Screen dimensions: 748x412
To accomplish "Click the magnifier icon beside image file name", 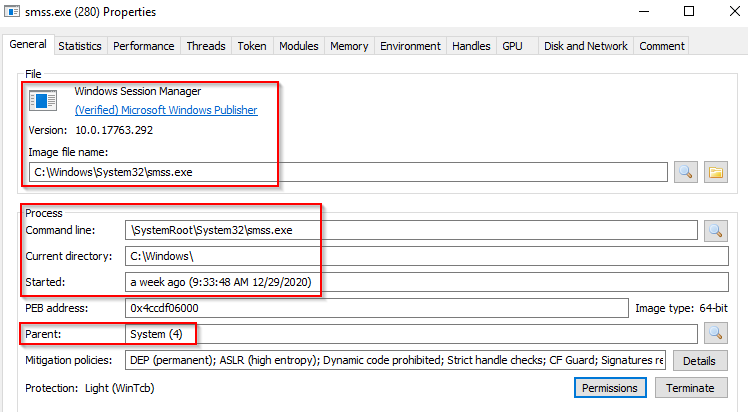I will coord(686,171).
